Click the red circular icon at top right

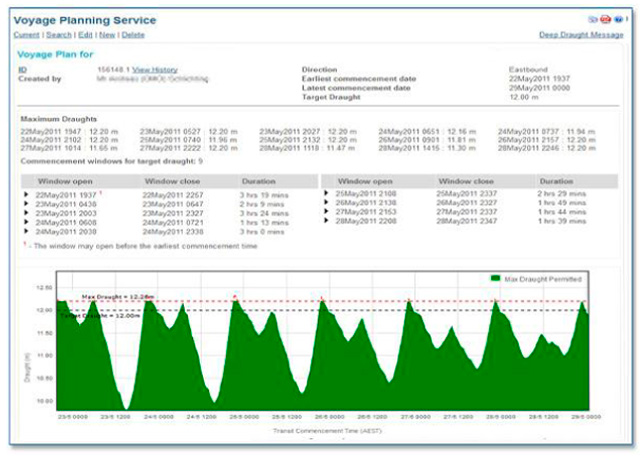(x=604, y=19)
